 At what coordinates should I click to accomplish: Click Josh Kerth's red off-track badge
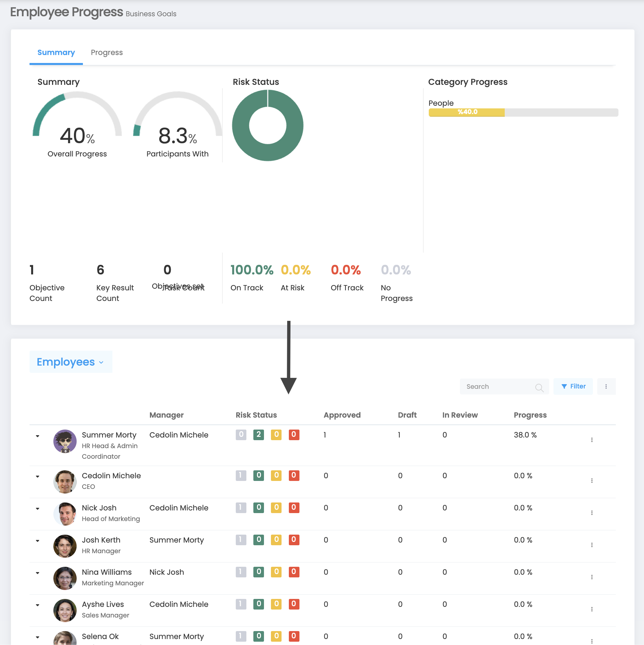coord(293,540)
